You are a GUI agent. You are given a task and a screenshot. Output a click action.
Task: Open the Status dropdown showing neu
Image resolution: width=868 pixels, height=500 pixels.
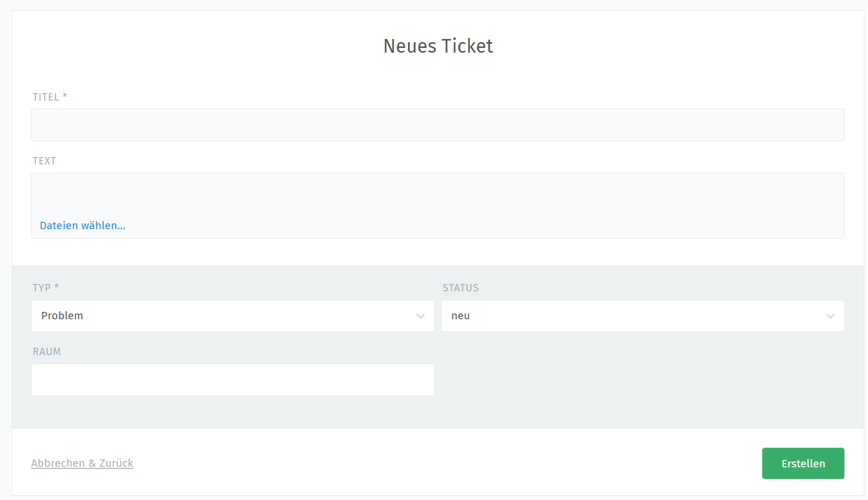pos(643,316)
